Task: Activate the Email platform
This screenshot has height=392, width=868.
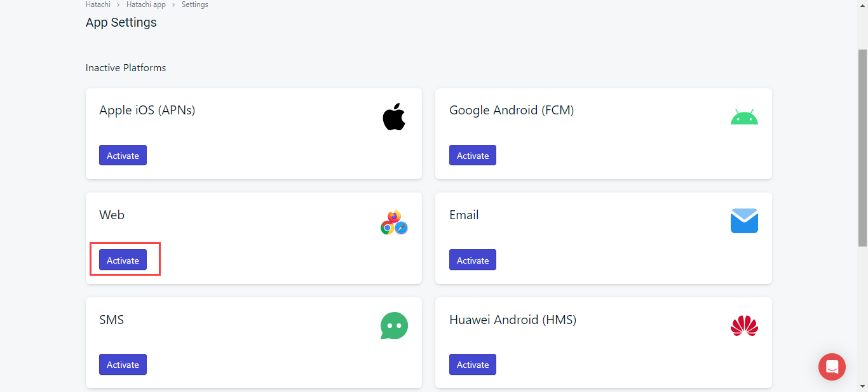Action: (x=472, y=260)
